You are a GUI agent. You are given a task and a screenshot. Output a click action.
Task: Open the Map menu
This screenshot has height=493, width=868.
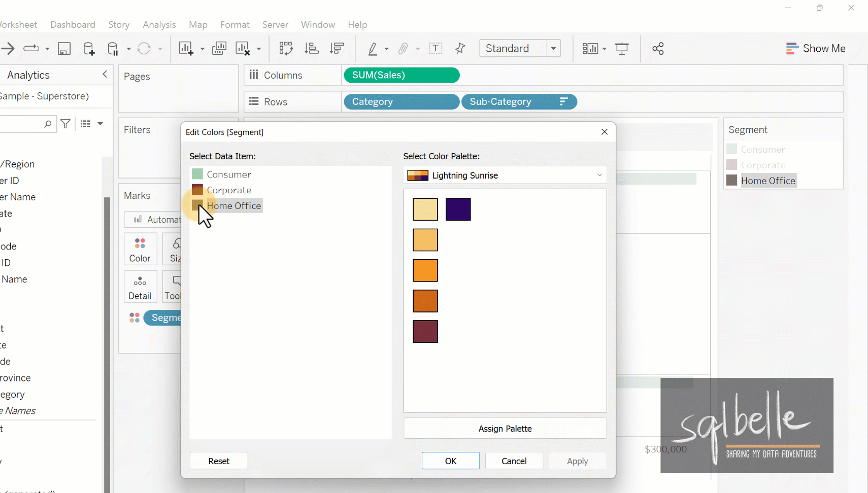(198, 24)
